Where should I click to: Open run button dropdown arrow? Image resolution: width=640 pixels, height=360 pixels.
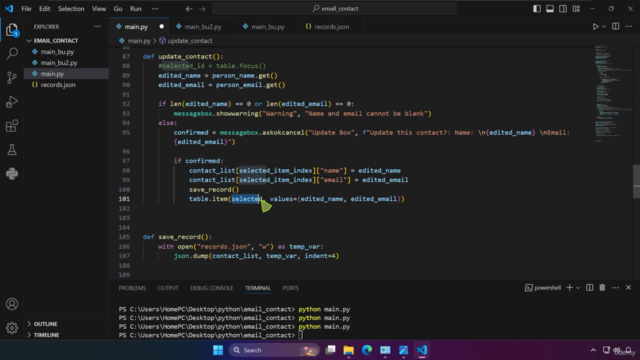[604, 27]
